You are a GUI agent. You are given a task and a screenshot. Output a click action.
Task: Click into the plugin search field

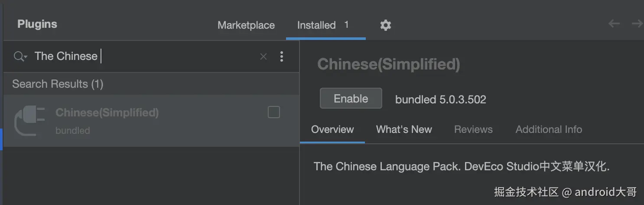[x=173, y=56]
